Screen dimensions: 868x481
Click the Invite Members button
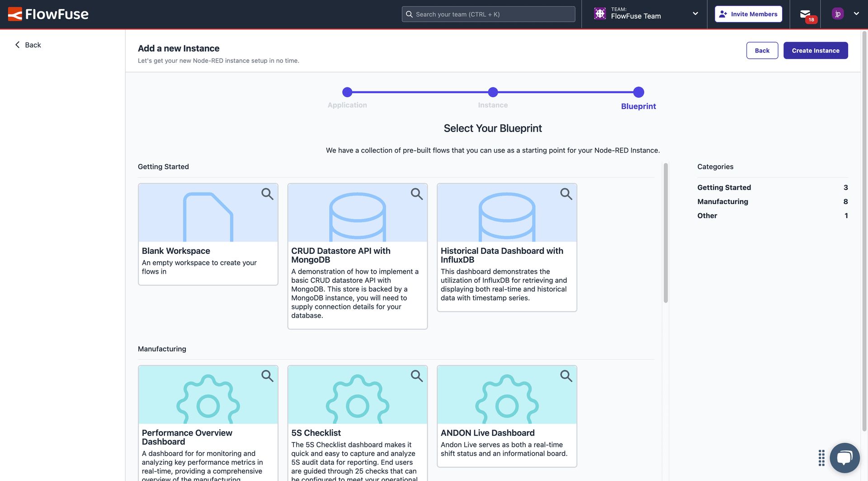(x=748, y=14)
